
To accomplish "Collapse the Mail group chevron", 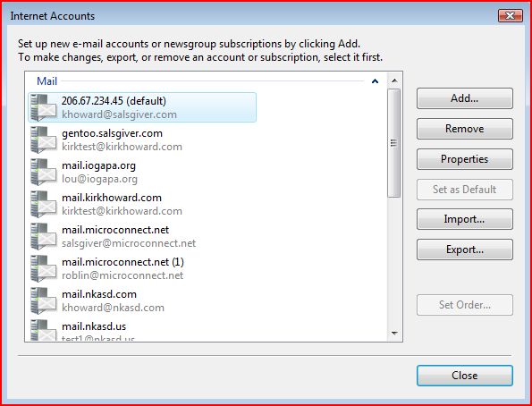I will [x=375, y=81].
